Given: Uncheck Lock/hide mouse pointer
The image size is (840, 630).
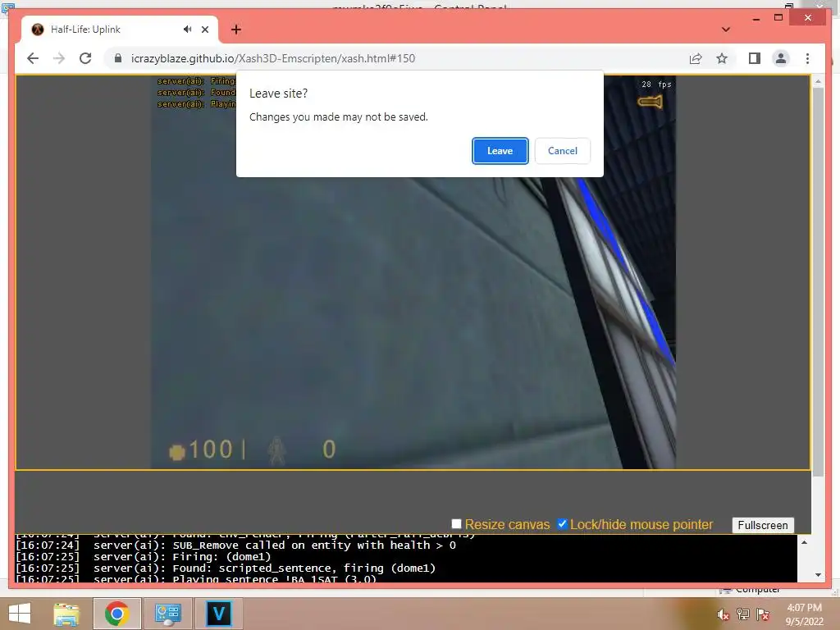Looking at the screenshot, I should (562, 524).
